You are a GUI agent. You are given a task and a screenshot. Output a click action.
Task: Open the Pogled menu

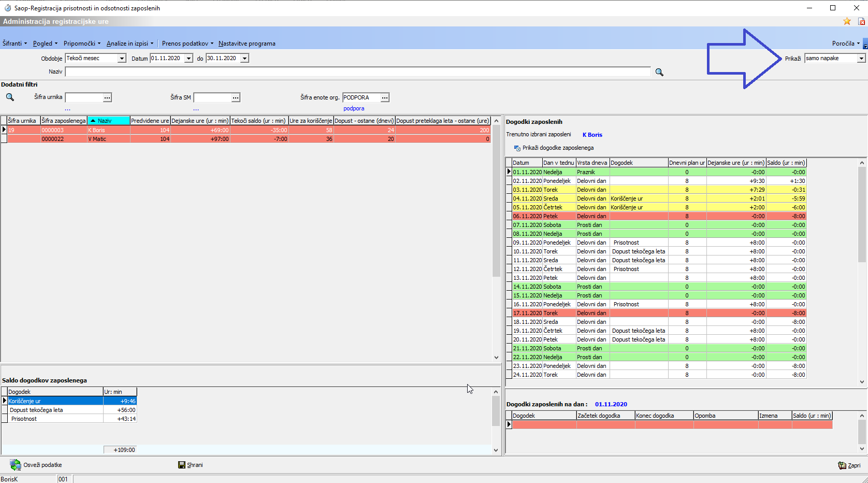(x=45, y=44)
